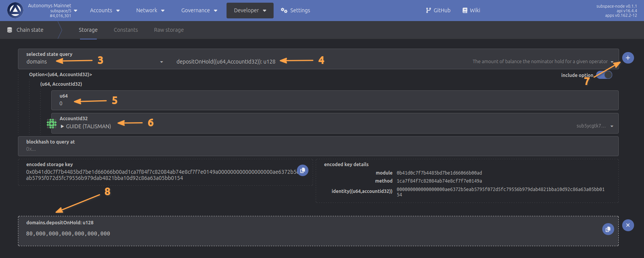
Task: Open the Developer menu
Action: tap(250, 10)
